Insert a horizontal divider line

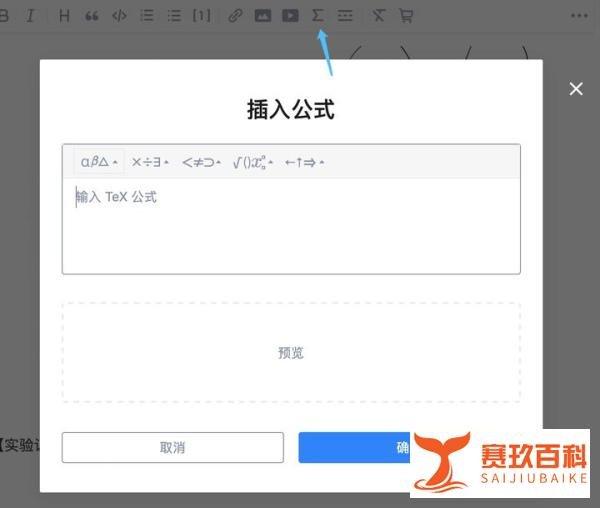point(345,16)
